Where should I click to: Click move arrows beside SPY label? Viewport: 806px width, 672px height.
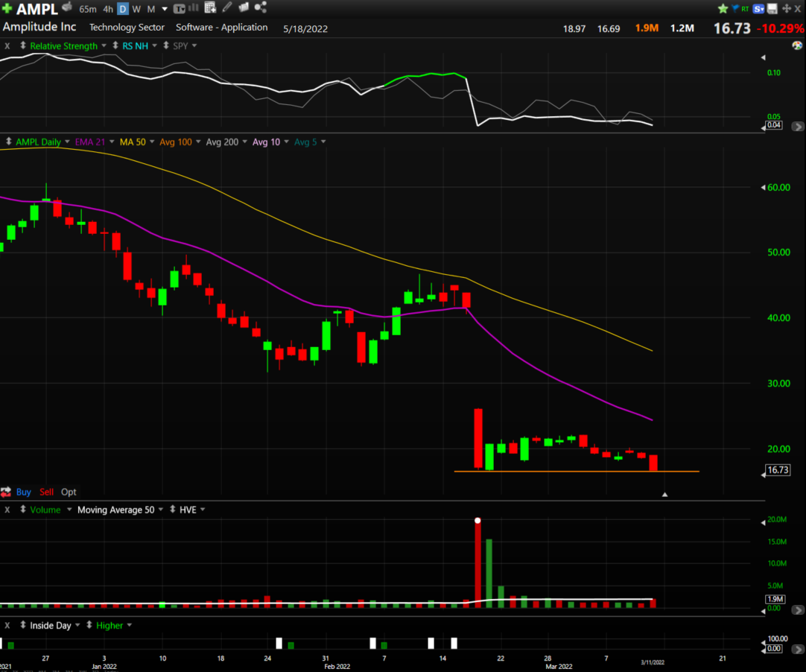pos(166,45)
